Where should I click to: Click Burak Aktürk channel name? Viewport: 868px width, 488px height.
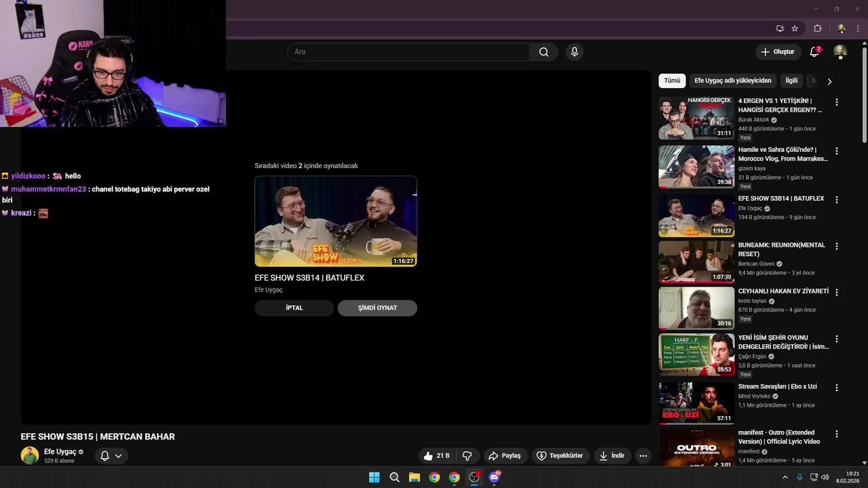coord(753,120)
